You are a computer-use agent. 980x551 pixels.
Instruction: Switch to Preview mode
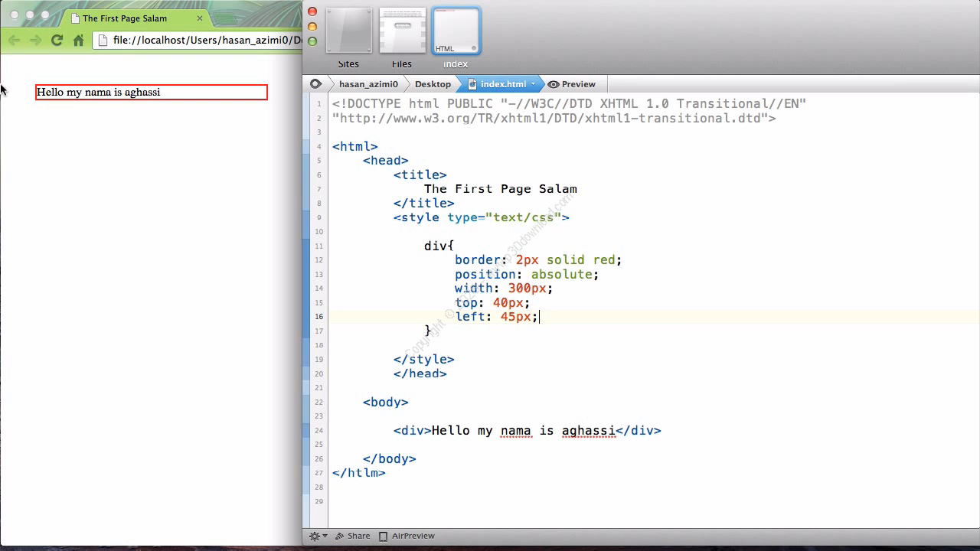[x=572, y=84]
